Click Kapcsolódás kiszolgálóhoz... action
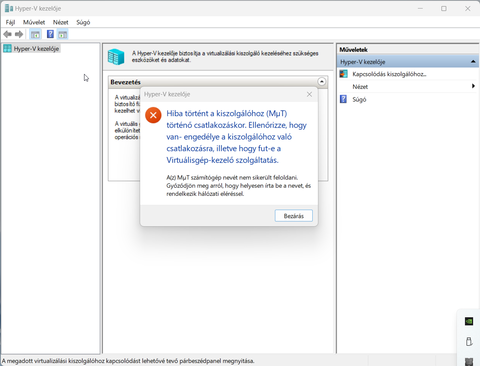The height and width of the screenshot is (366, 480). pyautogui.click(x=389, y=74)
